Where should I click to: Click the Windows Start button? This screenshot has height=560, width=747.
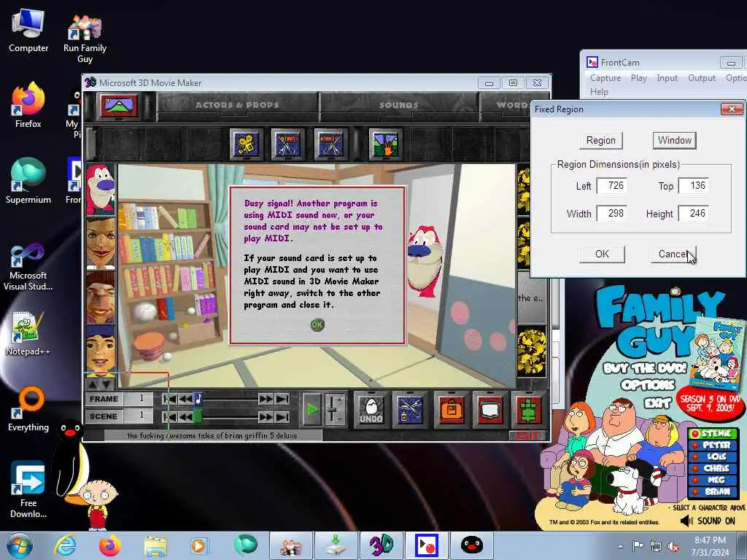(19, 545)
